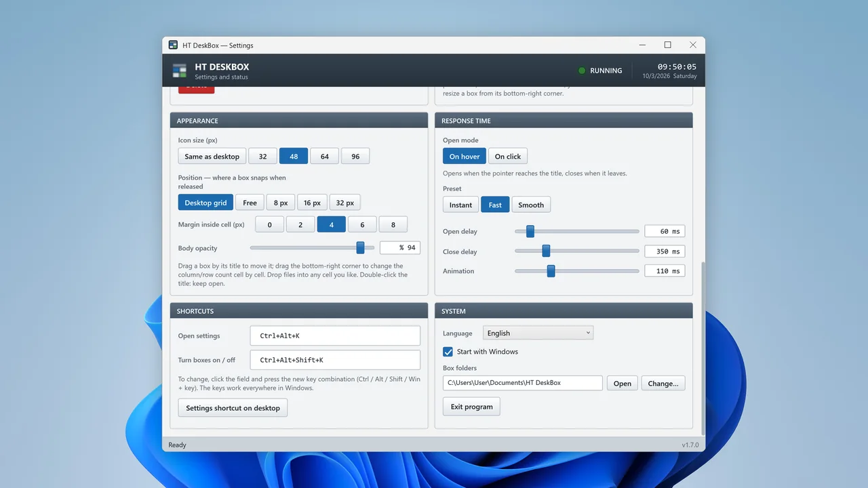Viewport: 868px width, 488px height.
Task: Choose the 32 icon size option
Action: click(x=262, y=157)
